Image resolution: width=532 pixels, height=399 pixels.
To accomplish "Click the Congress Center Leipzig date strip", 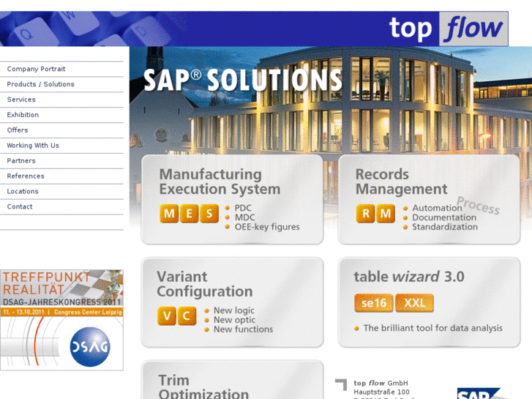I will (x=61, y=312).
